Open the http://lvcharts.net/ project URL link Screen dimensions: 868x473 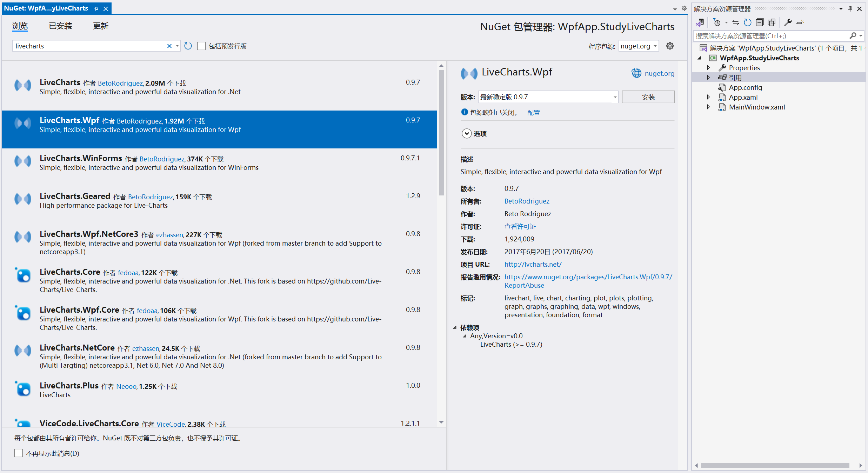[533, 264]
